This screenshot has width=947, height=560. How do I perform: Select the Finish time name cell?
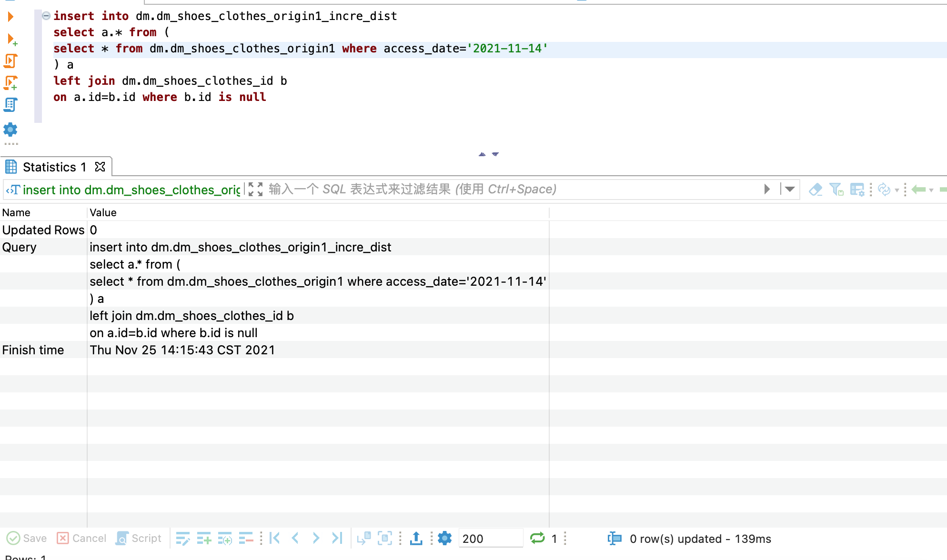click(x=44, y=350)
